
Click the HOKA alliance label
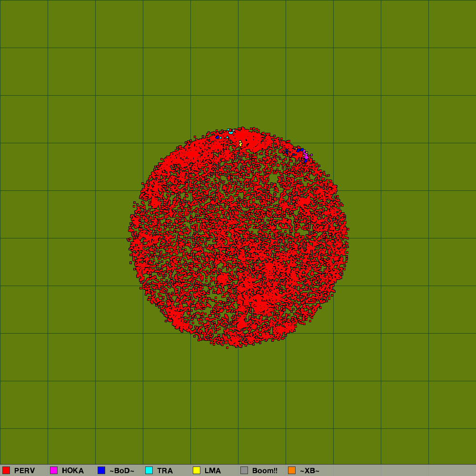point(72,471)
